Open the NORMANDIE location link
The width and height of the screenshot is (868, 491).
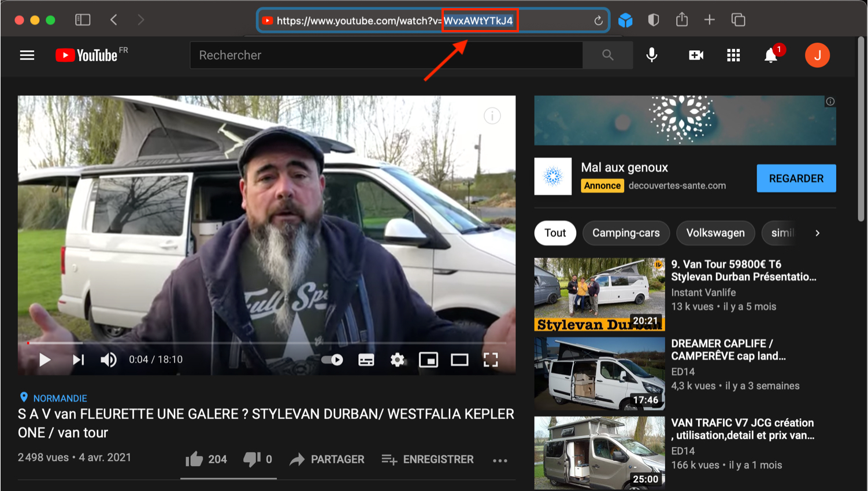pyautogui.click(x=60, y=398)
